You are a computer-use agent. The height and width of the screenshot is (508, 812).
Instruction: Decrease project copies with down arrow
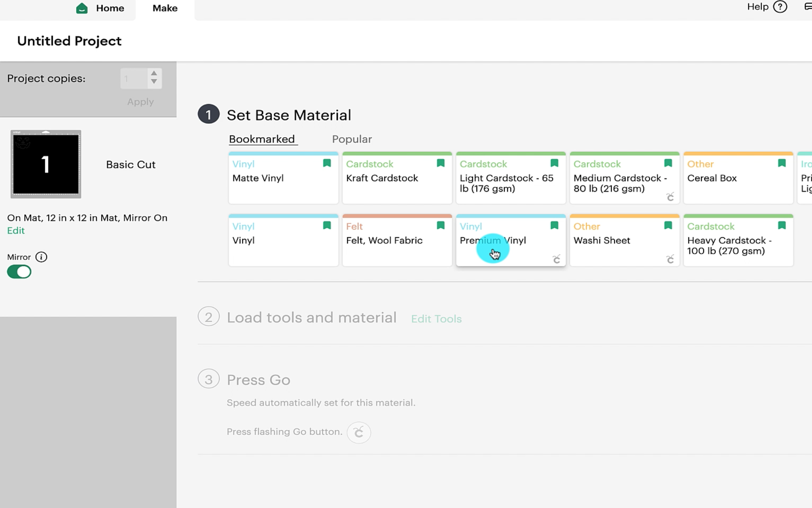click(154, 82)
